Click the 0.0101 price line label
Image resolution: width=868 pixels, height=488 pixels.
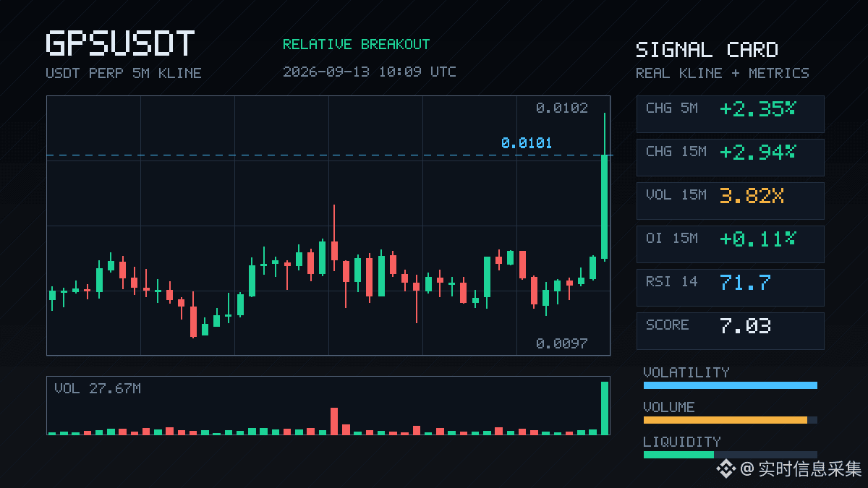(527, 143)
